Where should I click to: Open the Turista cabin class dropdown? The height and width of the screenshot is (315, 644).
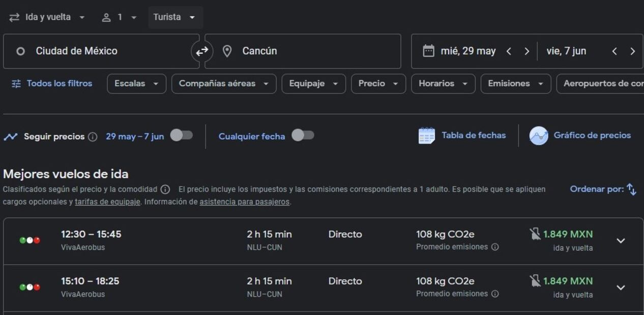174,17
